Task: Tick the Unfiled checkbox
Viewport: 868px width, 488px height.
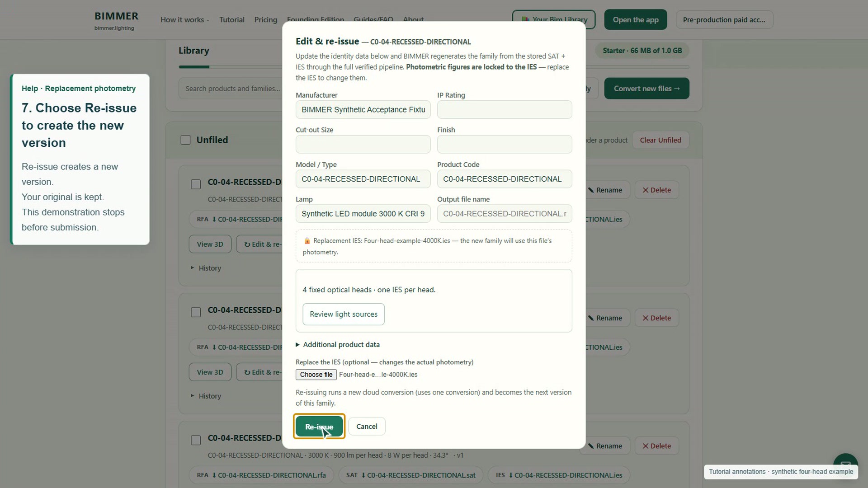Action: [x=185, y=140]
